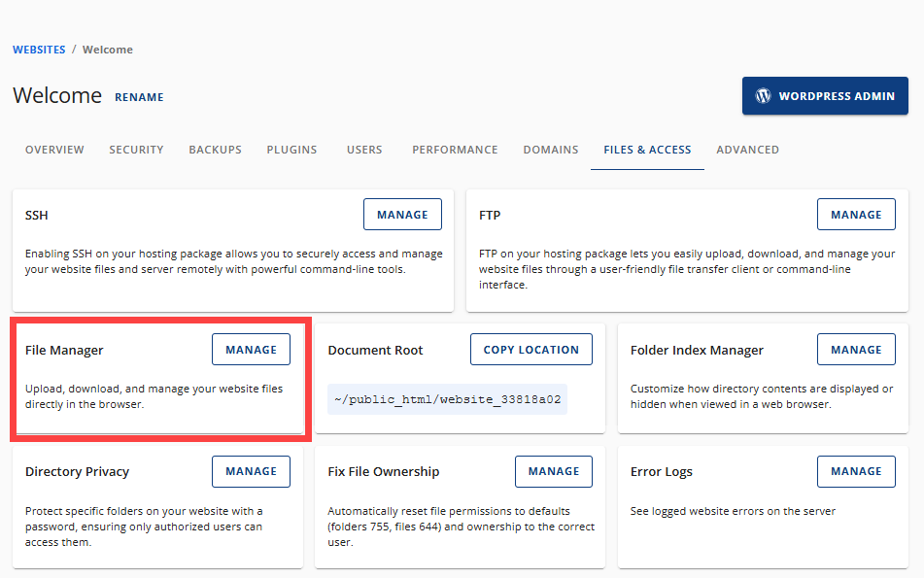
Task: Navigate back via the WEBSITES breadcrumb link
Action: (39, 49)
